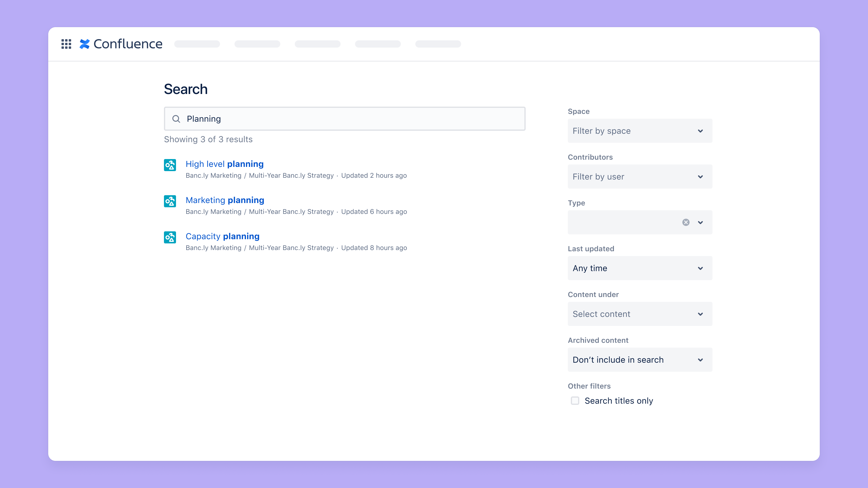Click the magnifying glass in the search field

[176, 119]
